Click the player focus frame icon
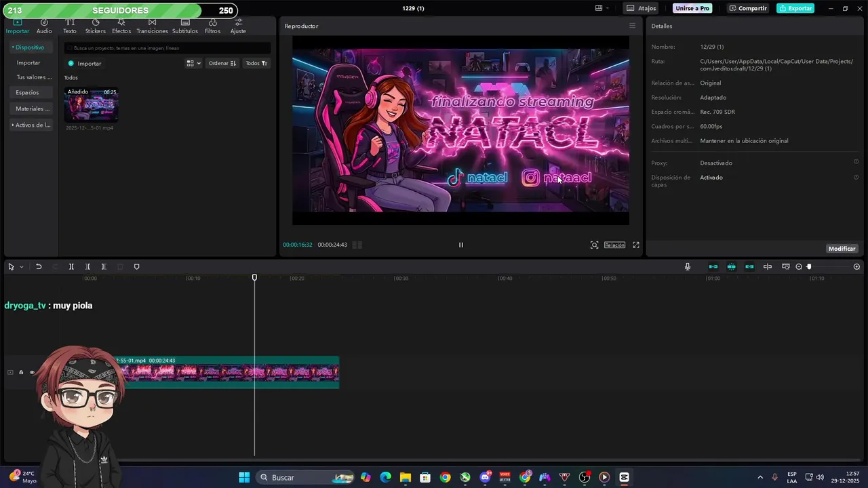868x488 pixels. 594,245
